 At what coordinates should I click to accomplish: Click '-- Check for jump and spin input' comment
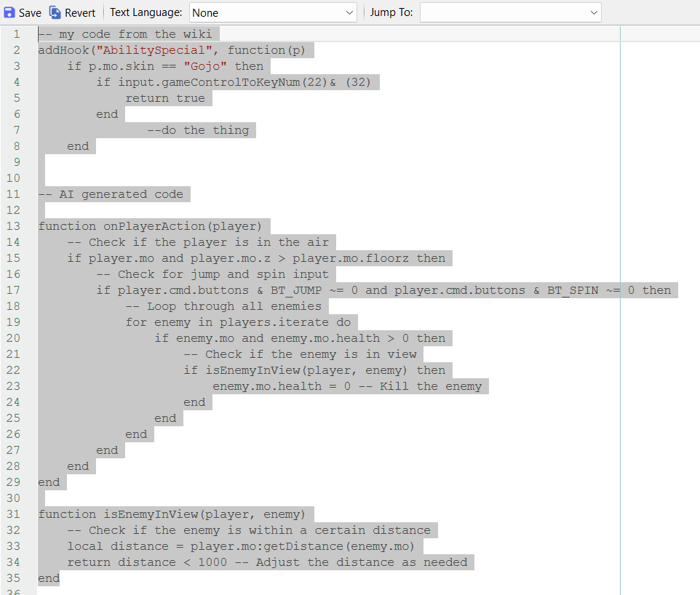(212, 274)
